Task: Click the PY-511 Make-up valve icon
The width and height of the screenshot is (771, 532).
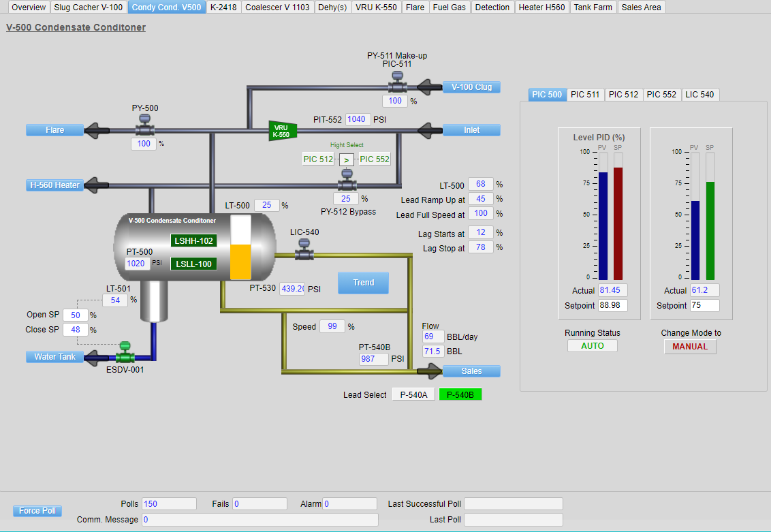Action: 397,82
